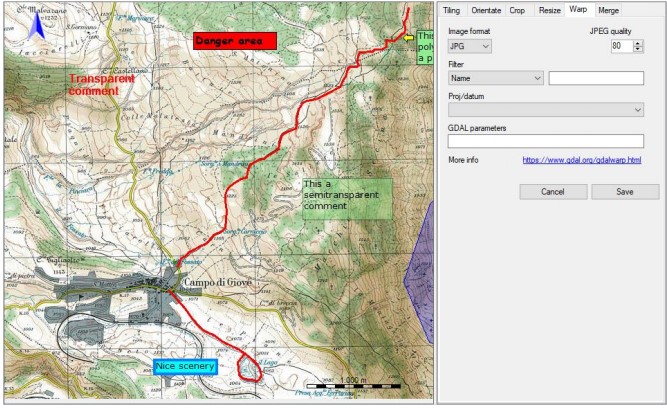Open the Image format JPG dropdown
667x408 pixels.
[x=470, y=46]
